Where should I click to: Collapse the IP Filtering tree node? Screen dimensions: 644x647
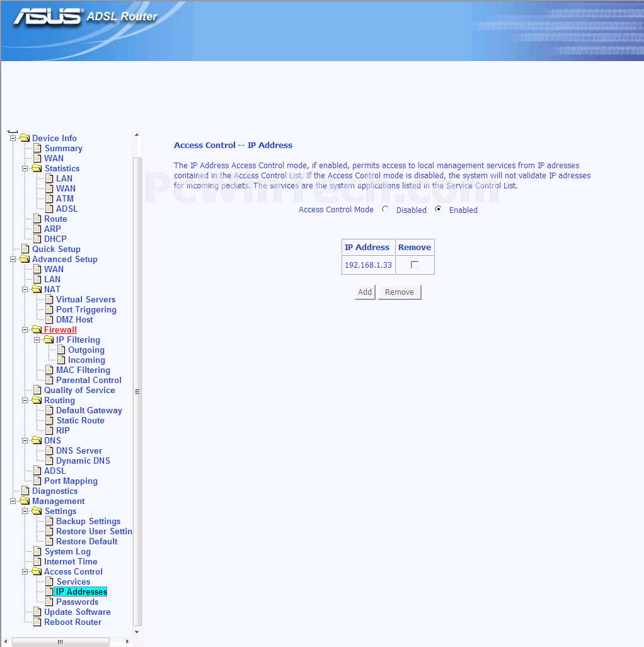click(37, 340)
